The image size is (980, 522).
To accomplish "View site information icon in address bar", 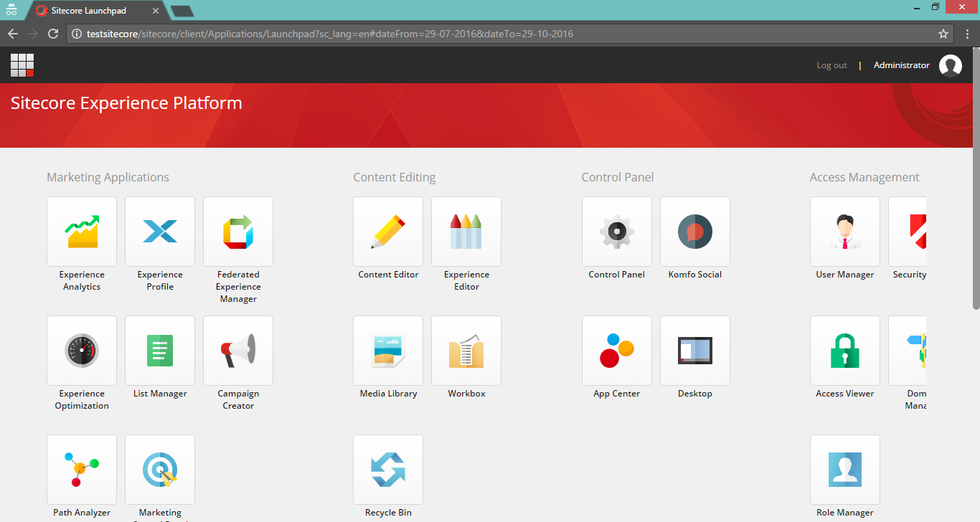I will pyautogui.click(x=77, y=34).
